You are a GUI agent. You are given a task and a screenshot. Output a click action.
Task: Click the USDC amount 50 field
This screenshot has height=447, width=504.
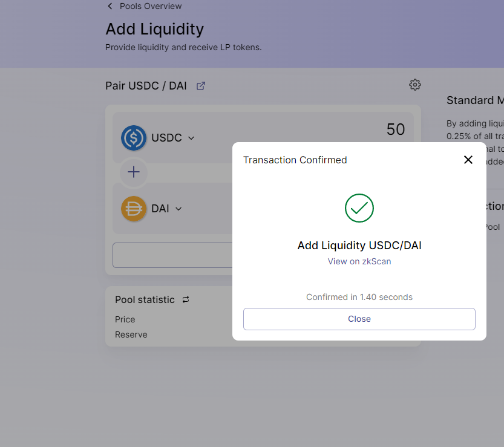(x=395, y=129)
